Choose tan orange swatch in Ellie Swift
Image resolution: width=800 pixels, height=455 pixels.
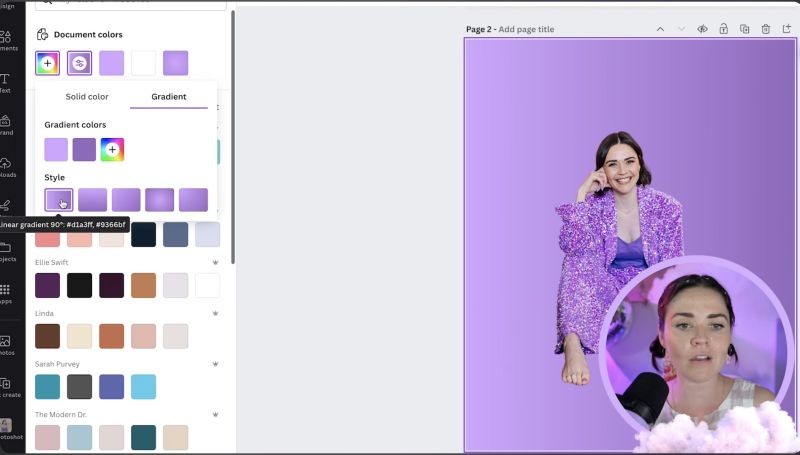tap(143, 285)
